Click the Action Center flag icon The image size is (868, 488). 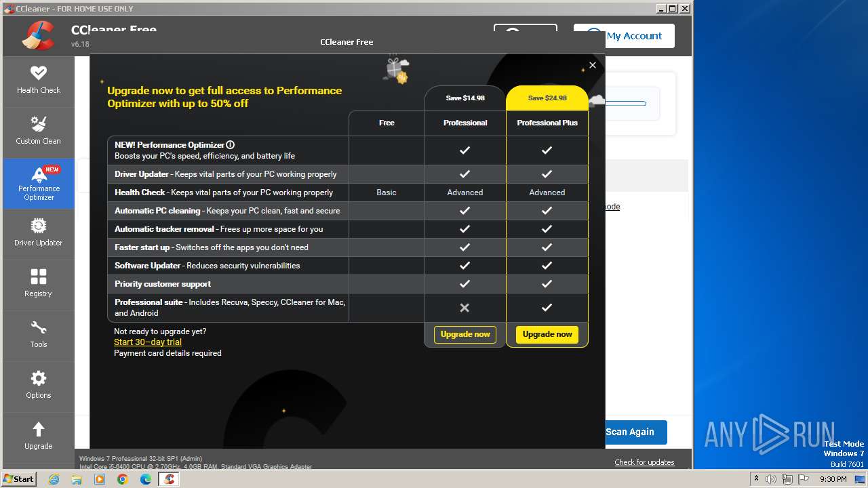point(804,479)
